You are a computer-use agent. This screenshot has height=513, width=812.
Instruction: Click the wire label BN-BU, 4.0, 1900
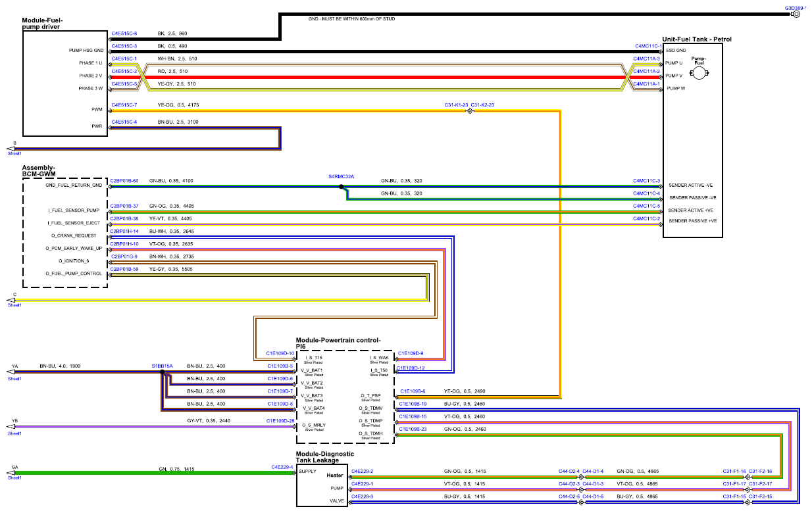(60, 366)
